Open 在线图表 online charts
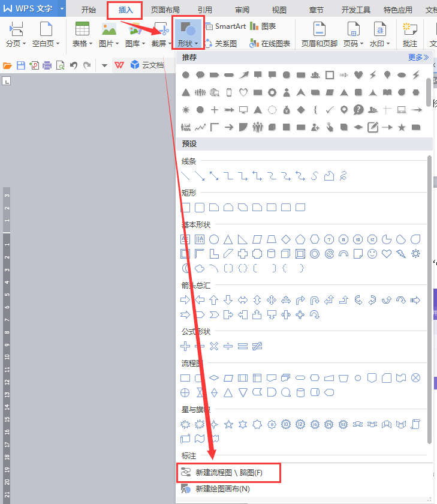 click(x=270, y=43)
